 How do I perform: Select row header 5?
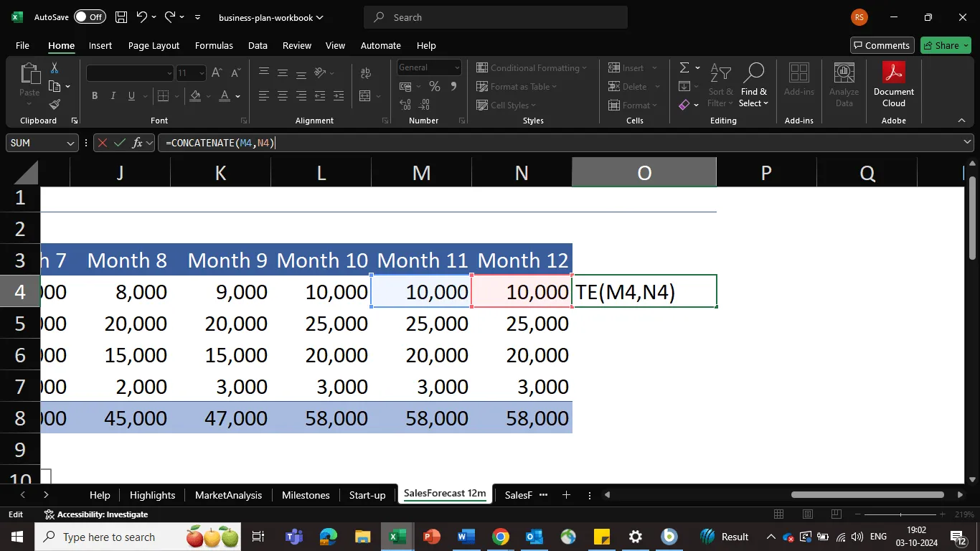point(20,324)
